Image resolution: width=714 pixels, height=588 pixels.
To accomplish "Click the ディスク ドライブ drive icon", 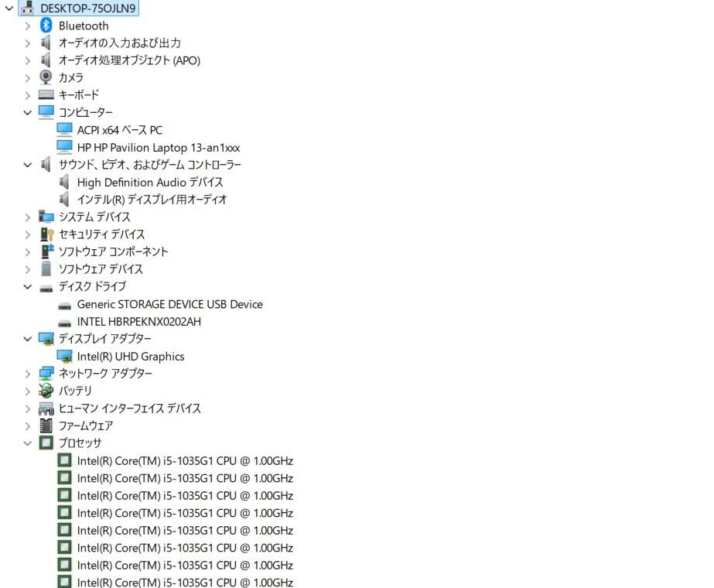I will 46,288.
